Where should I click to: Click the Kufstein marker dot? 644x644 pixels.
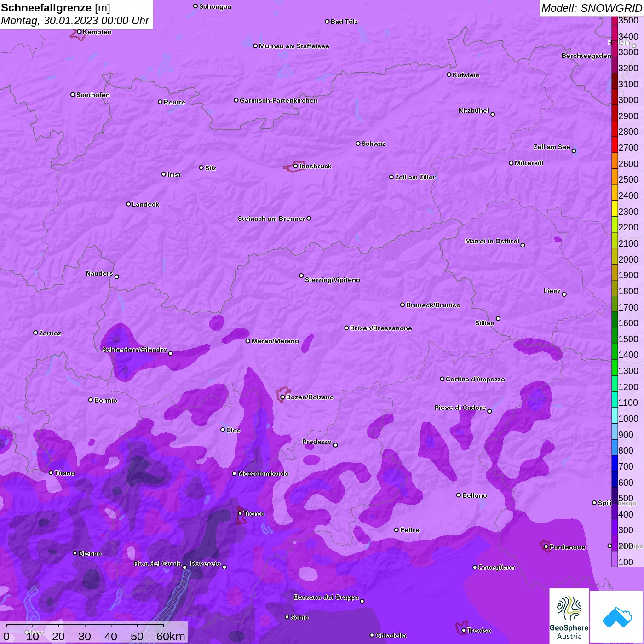pos(449,75)
